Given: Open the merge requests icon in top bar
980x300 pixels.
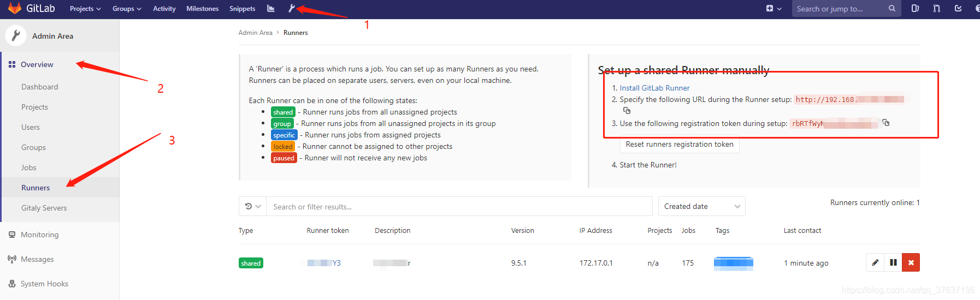Looking at the screenshot, I should [937, 8].
